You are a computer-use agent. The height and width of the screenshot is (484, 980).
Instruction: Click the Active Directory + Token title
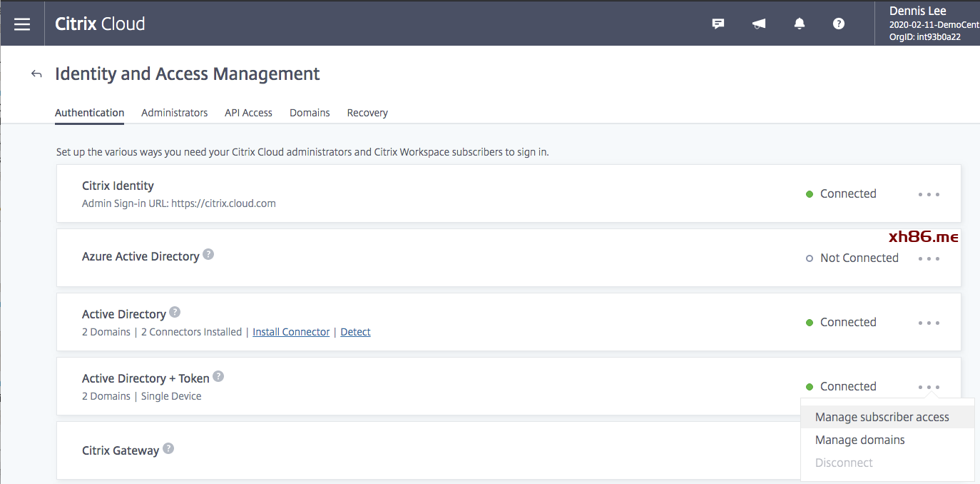tap(146, 378)
